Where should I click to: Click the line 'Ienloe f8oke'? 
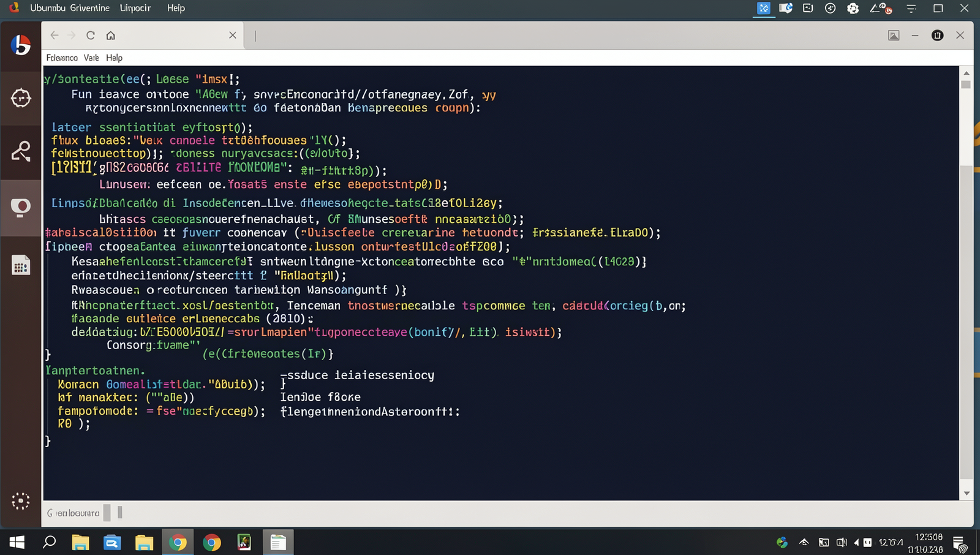click(x=320, y=397)
